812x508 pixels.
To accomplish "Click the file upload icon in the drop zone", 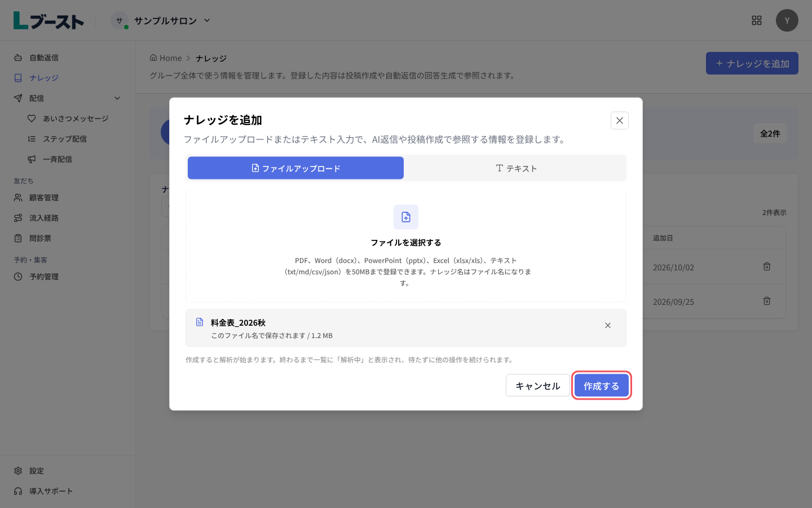I will tap(406, 217).
